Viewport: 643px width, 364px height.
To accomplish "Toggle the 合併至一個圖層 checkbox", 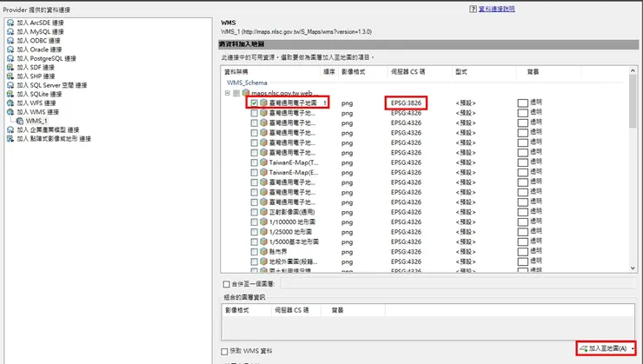I will pyautogui.click(x=226, y=284).
